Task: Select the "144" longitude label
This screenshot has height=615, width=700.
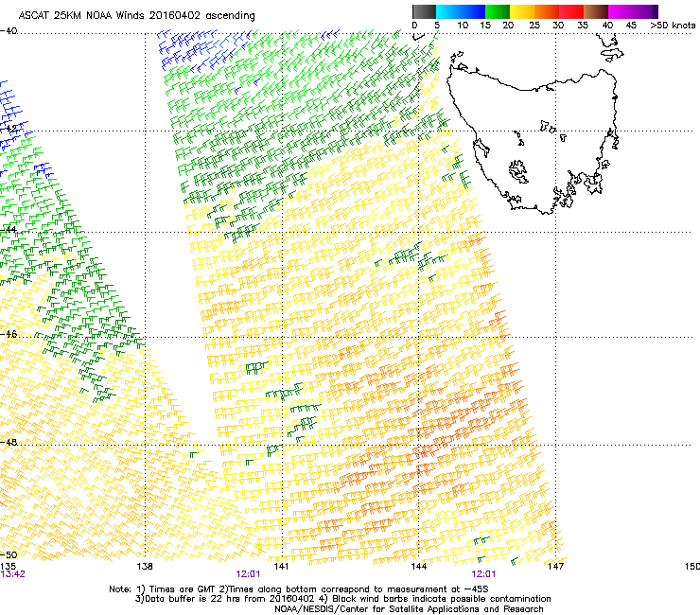Action: point(418,567)
